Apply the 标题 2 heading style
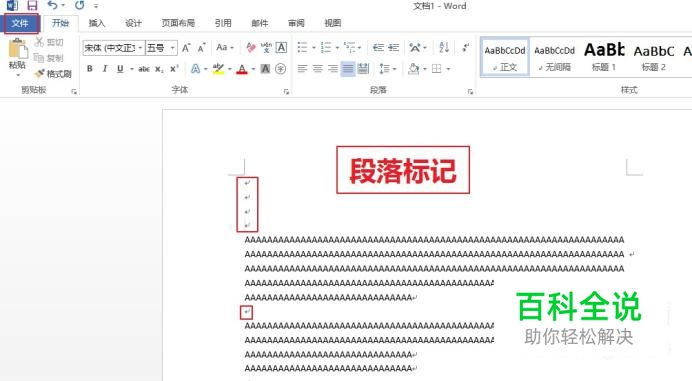Image resolution: width=692 pixels, height=381 pixels. click(x=654, y=57)
